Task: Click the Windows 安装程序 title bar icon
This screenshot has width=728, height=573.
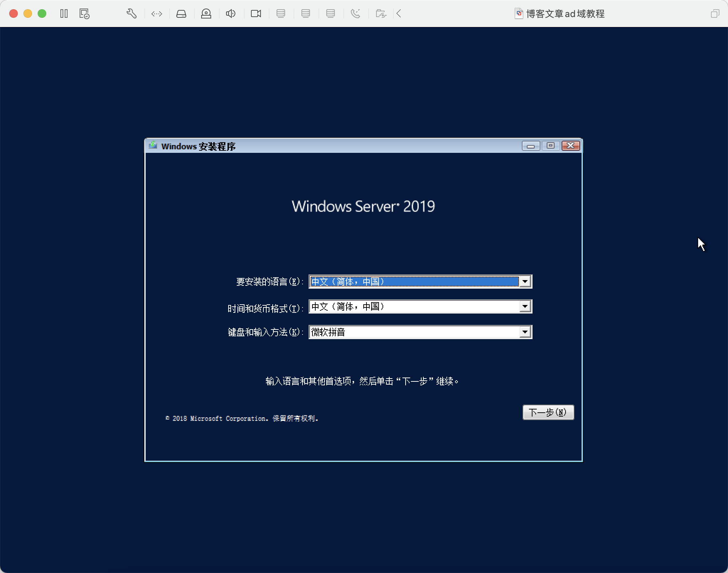Action: (153, 145)
